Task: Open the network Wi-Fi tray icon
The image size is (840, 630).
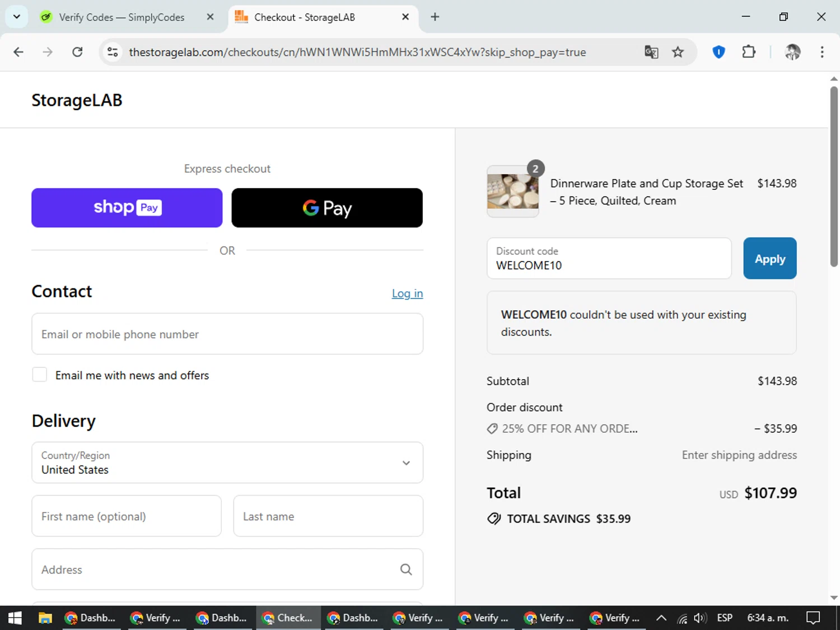Action: 682,618
